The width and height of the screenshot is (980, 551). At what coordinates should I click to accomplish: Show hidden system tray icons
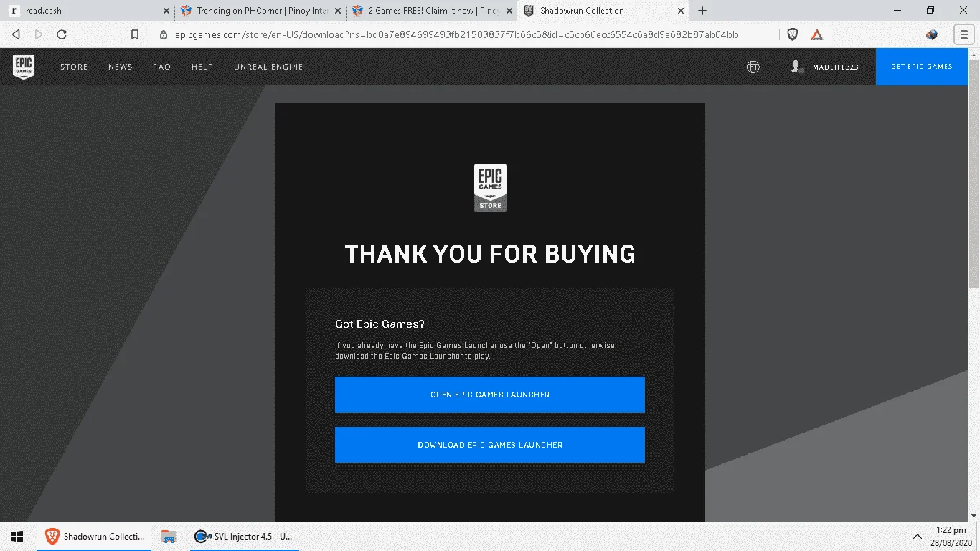[x=917, y=537]
